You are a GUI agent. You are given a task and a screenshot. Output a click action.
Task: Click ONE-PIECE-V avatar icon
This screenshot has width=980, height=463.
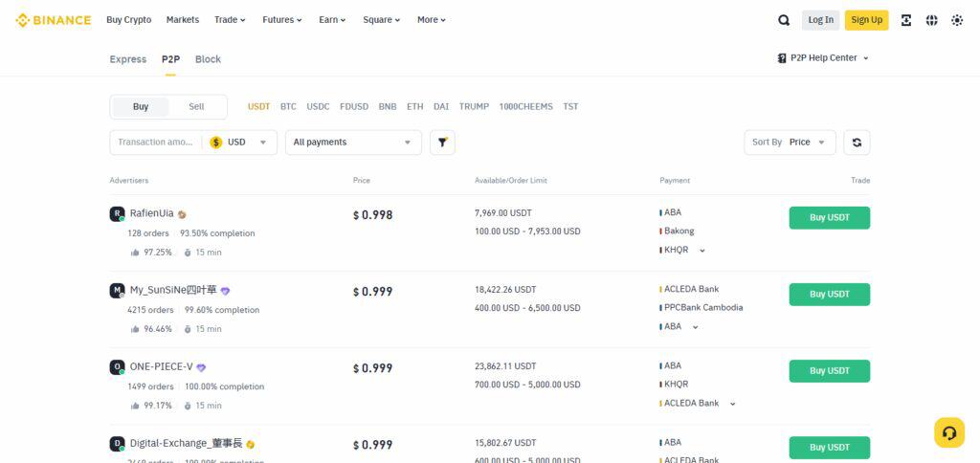click(117, 367)
